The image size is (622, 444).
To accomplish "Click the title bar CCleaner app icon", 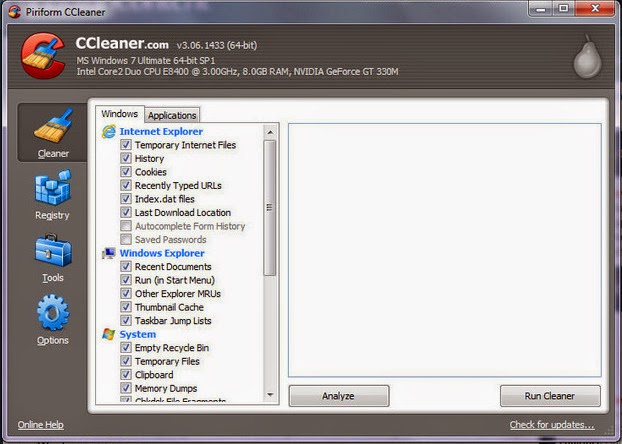I will pyautogui.click(x=15, y=12).
